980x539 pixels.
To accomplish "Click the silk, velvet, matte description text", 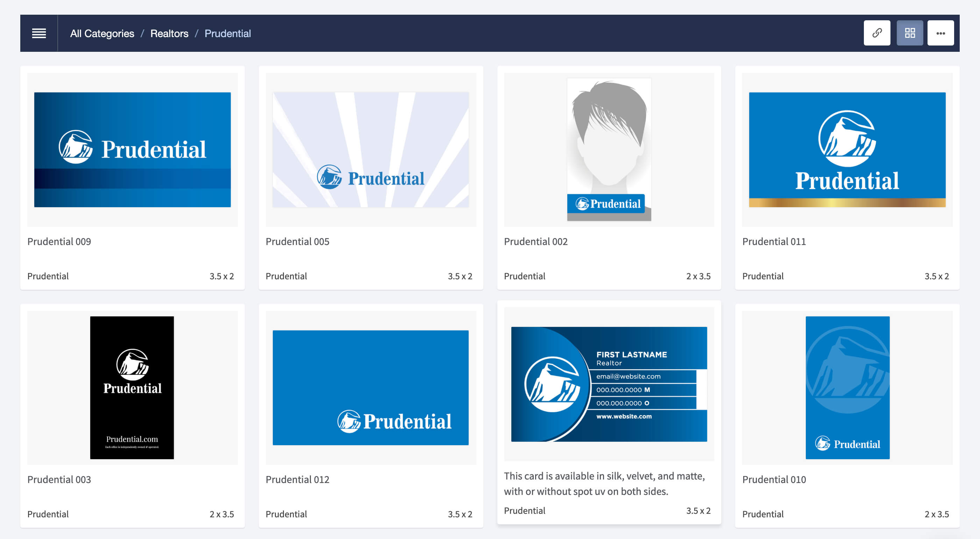I will pyautogui.click(x=604, y=483).
